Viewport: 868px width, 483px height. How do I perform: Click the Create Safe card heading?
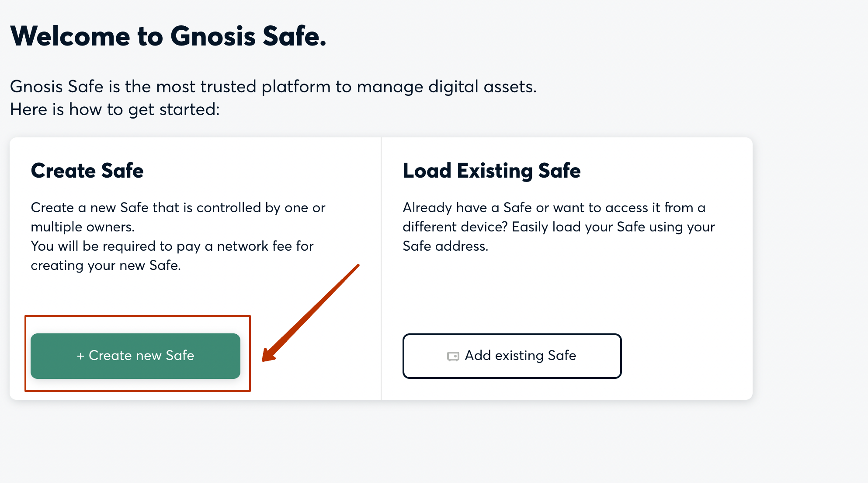point(87,171)
